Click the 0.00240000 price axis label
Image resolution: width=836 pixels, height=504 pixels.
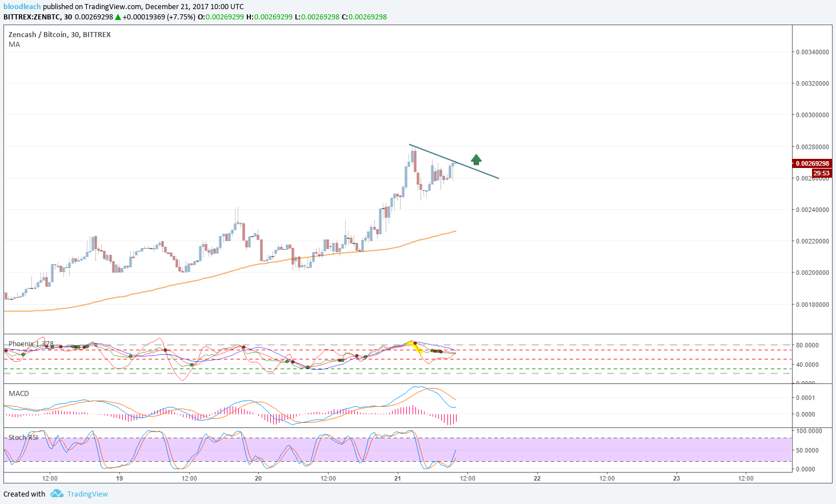[812, 210]
